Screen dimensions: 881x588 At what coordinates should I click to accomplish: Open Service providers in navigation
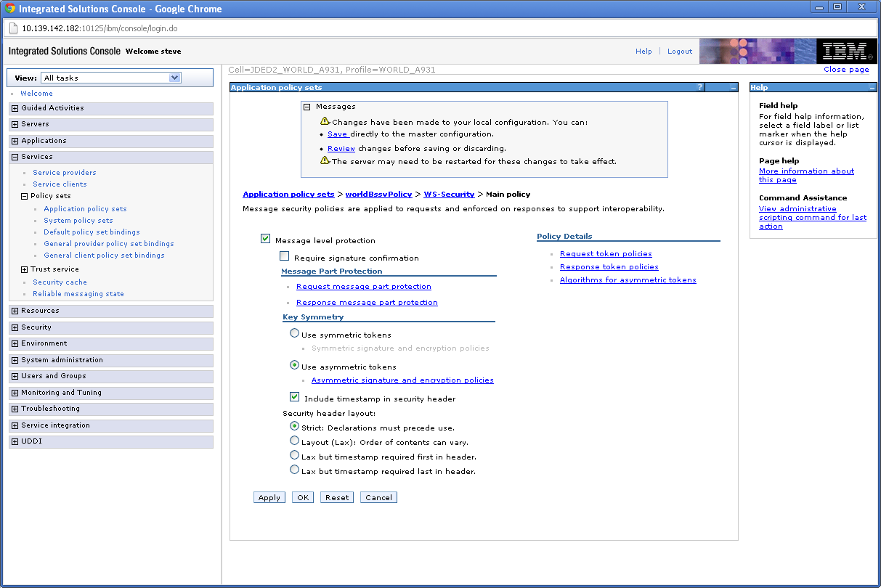click(x=65, y=173)
